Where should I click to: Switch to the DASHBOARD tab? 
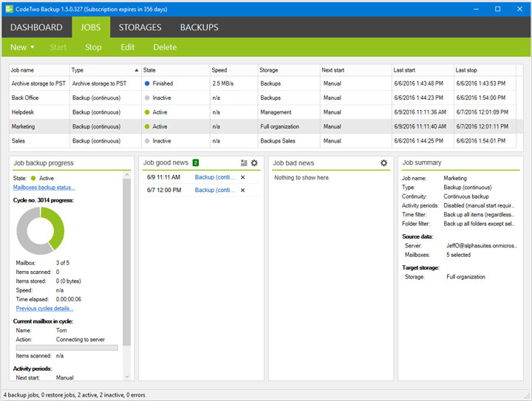click(x=36, y=27)
